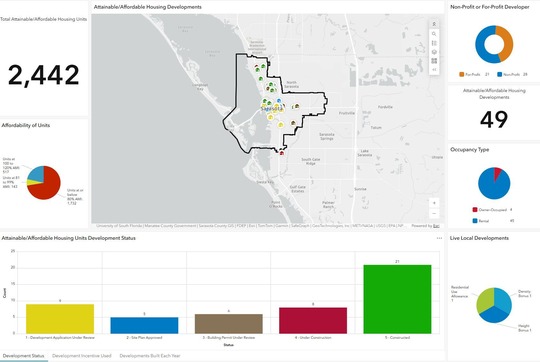The width and height of the screenshot is (540, 362).
Task: Select the blue Non-Profit donut segment
Action: (x=481, y=45)
